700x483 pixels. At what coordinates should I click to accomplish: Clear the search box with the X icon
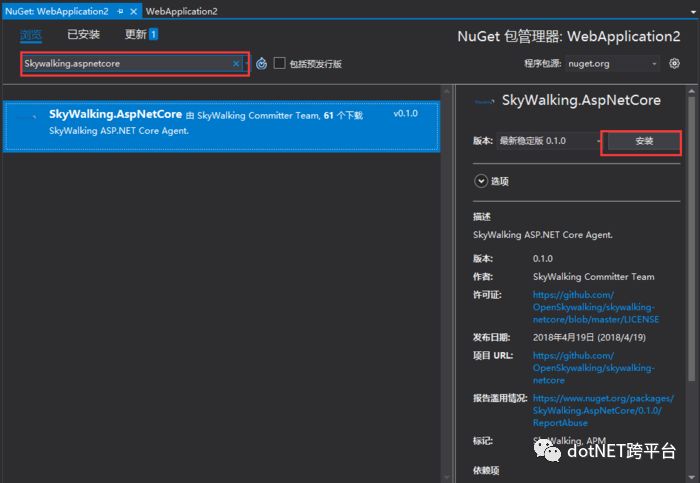[x=236, y=63]
